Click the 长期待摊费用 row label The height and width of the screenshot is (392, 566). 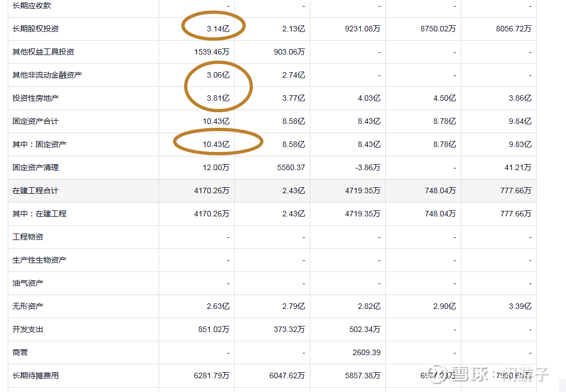pyautogui.click(x=35, y=376)
